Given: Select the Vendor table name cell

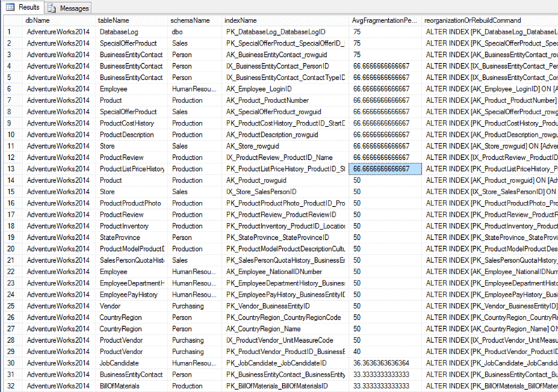Looking at the screenshot, I should click(132, 306).
